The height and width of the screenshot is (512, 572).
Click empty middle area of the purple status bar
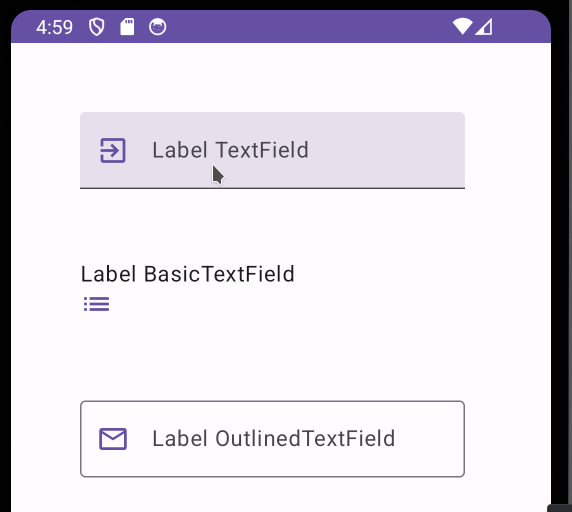pyautogui.click(x=306, y=27)
